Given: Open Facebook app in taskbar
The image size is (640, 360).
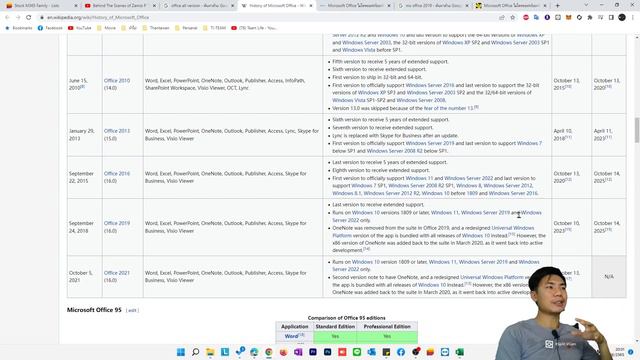Looking at the screenshot, I should (401, 352).
